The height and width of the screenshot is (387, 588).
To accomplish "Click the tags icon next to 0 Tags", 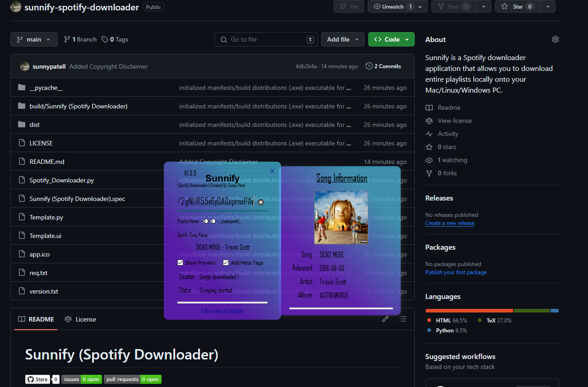I will click(x=105, y=39).
